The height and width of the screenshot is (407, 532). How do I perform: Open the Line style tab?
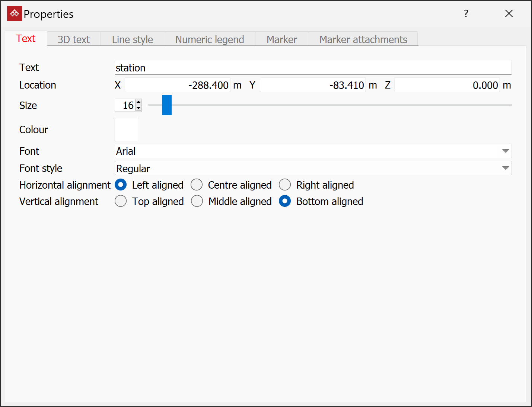[x=132, y=39]
